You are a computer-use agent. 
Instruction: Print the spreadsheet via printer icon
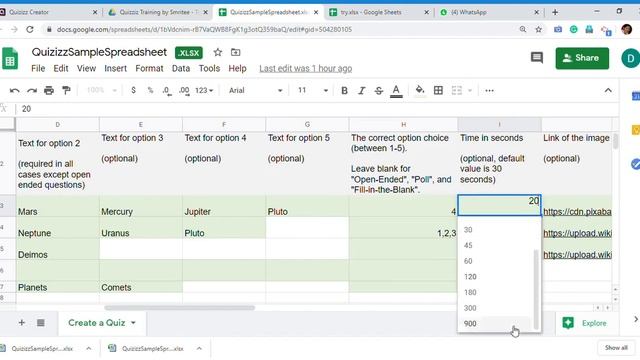tap(49, 90)
